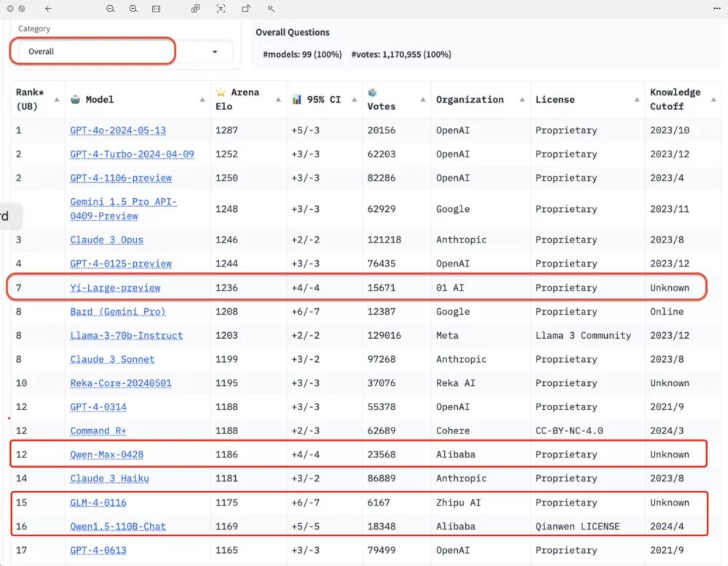Open the Llama-3-70b-Instruct link

(x=126, y=335)
